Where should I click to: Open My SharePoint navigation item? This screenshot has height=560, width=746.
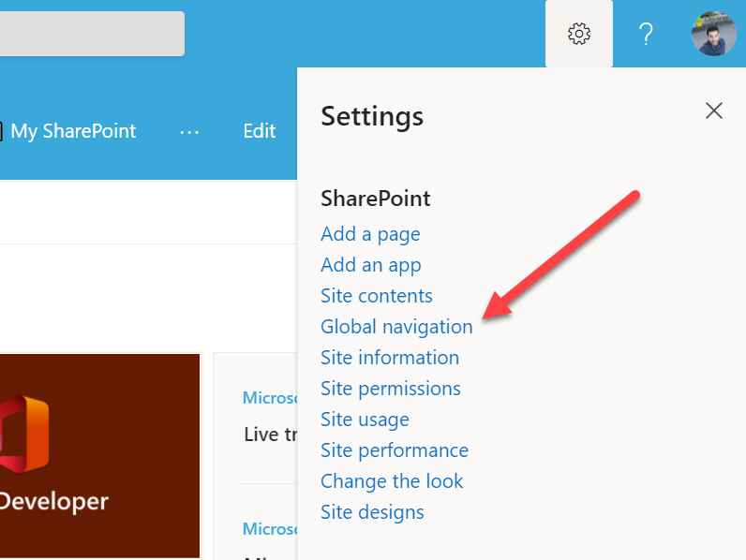tap(73, 131)
